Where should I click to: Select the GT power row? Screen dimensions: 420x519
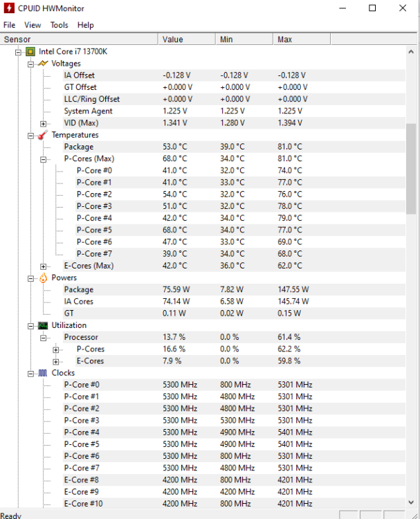[x=234, y=313]
